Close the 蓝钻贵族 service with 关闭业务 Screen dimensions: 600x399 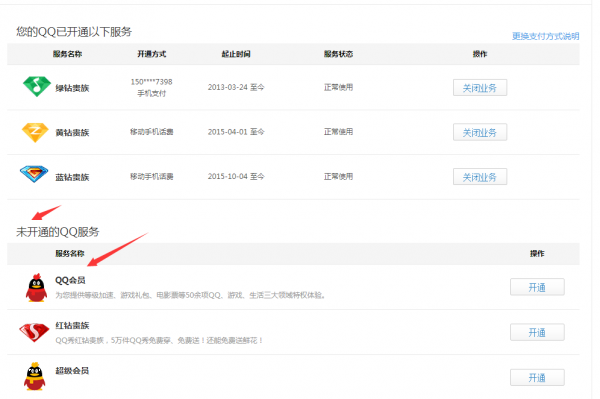480,177
